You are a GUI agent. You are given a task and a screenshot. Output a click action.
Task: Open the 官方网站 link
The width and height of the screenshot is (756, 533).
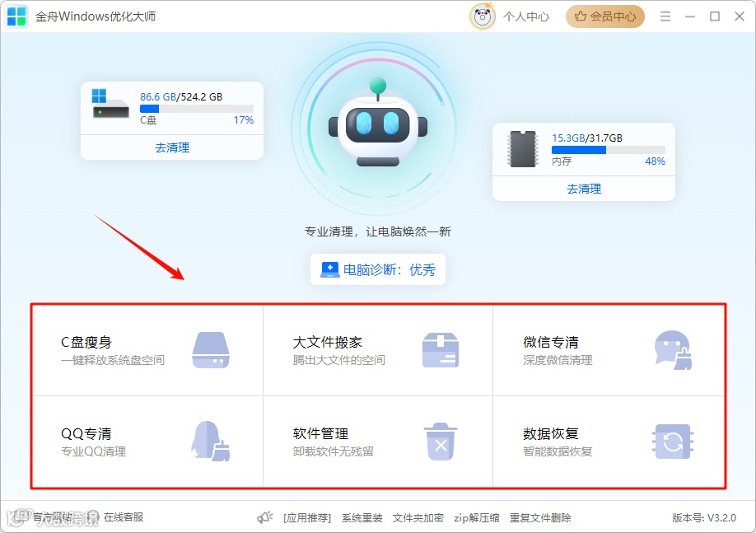[53, 517]
